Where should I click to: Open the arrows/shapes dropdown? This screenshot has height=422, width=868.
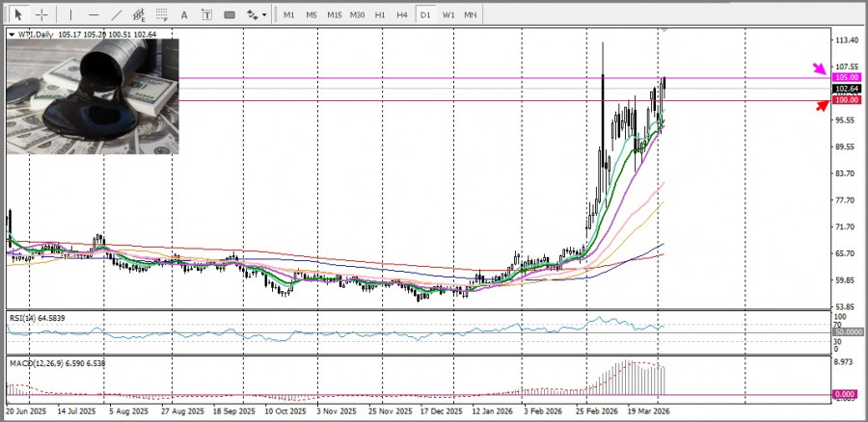click(256, 14)
